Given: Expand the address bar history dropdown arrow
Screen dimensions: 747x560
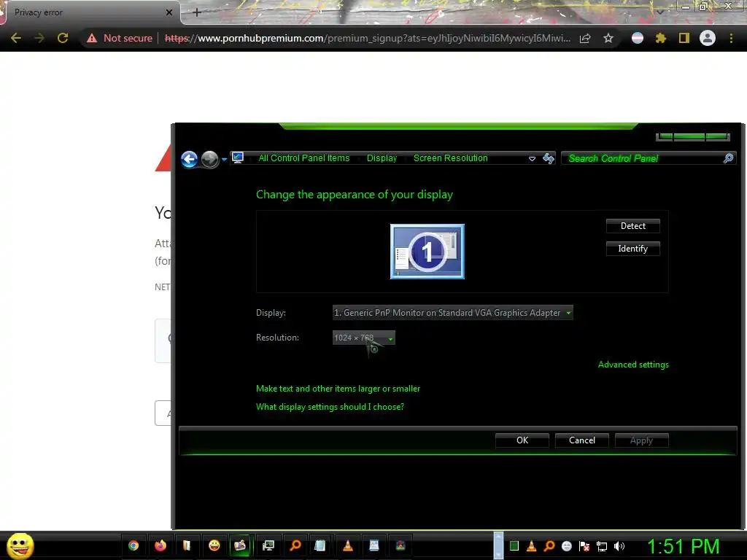Looking at the screenshot, I should click(x=532, y=158).
